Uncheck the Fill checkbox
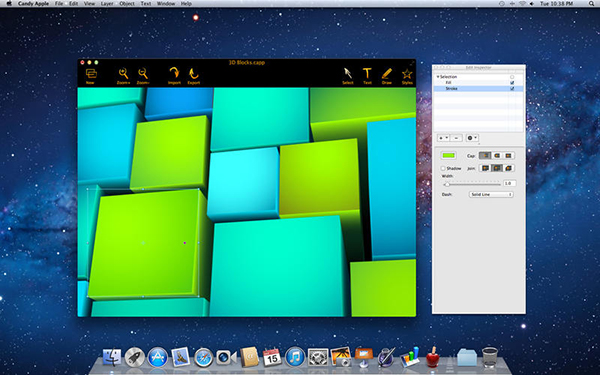Image resolution: width=600 pixels, height=375 pixels. 512,83
